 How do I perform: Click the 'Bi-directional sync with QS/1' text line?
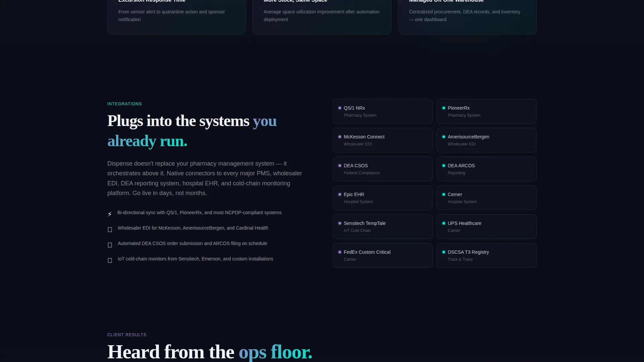point(199,213)
